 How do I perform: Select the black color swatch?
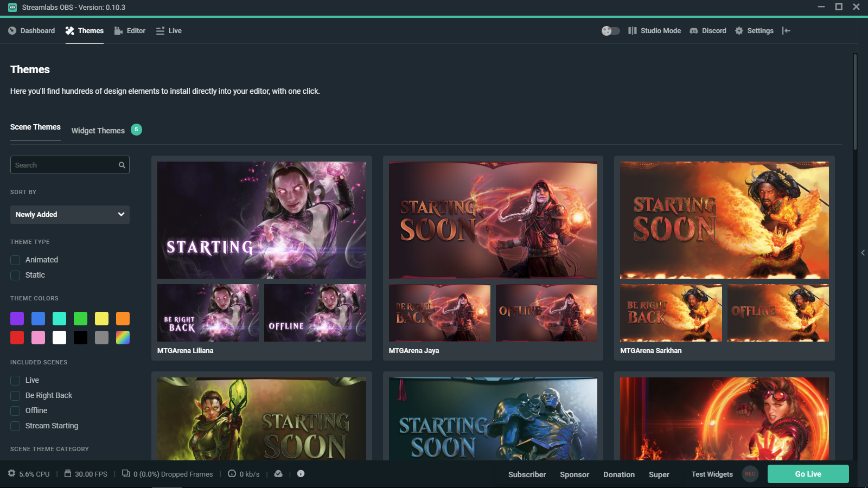(81, 338)
